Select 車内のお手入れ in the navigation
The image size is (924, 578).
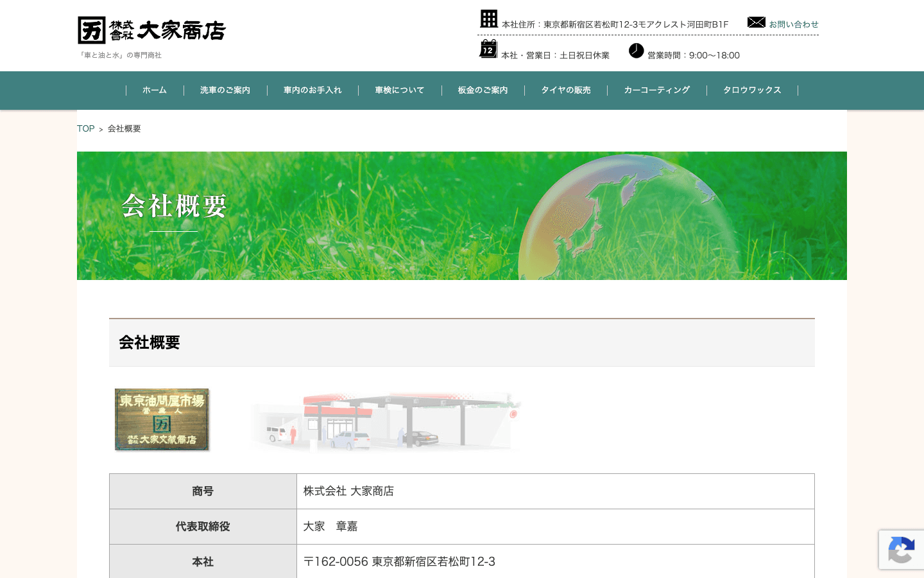coord(312,91)
